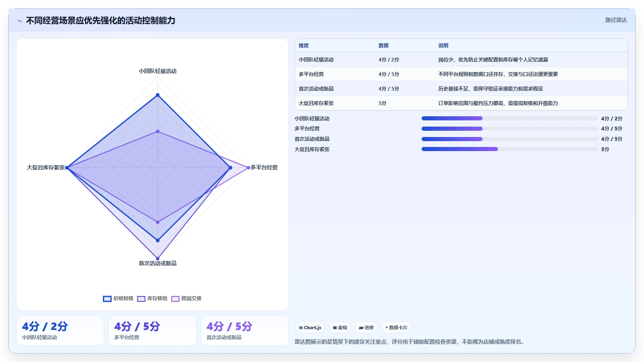644x362 pixels.
Task: Click radar axis label 首次活动或新品
Action: coord(158,264)
